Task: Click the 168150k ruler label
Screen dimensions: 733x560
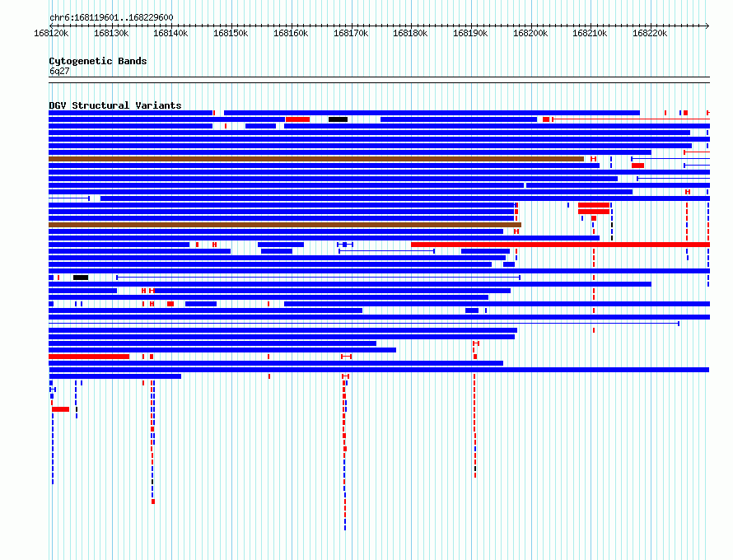Action: click(231, 33)
